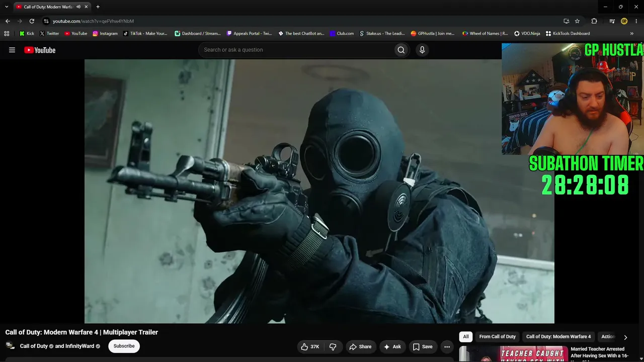Viewport: 644px width, 362px height.
Task: Open the browser extensions puzzle menu
Action: 594,21
